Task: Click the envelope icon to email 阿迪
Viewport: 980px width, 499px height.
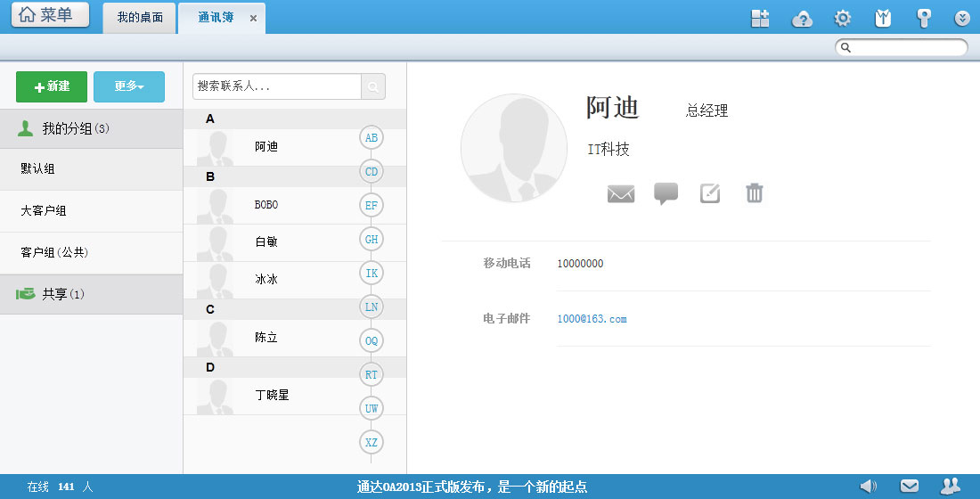Action: 621,193
